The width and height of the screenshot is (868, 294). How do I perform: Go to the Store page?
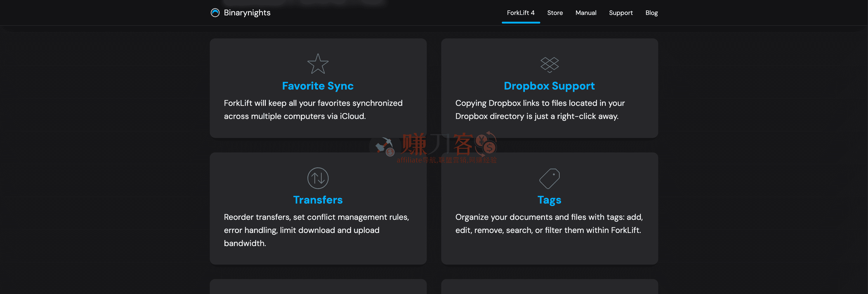(x=555, y=13)
